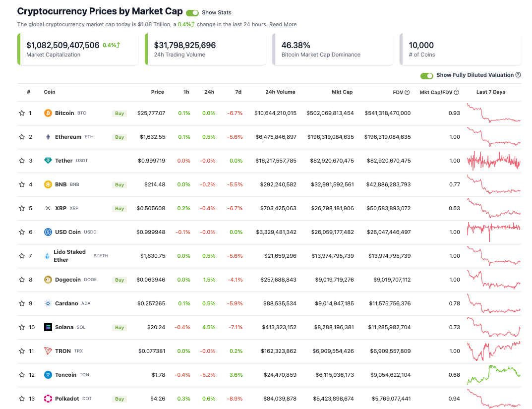Click the Toncoin logo icon
Viewport: 532px width, 409px height.
tap(48, 375)
